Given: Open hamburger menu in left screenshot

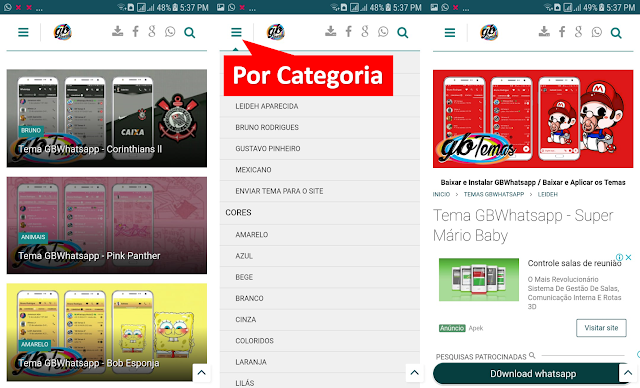Looking at the screenshot, I should [23, 32].
